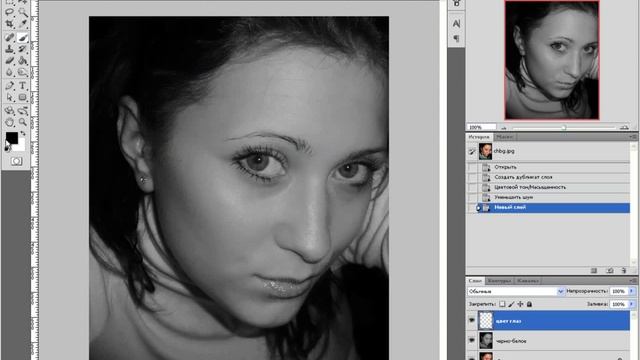Select the Zoom tool in toolbox
640x360 pixels.
(22, 122)
